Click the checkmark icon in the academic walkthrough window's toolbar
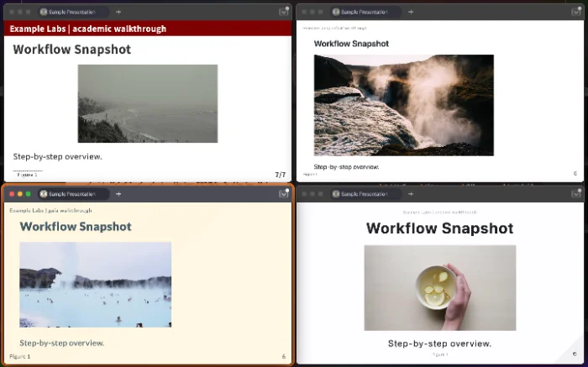 (x=284, y=13)
